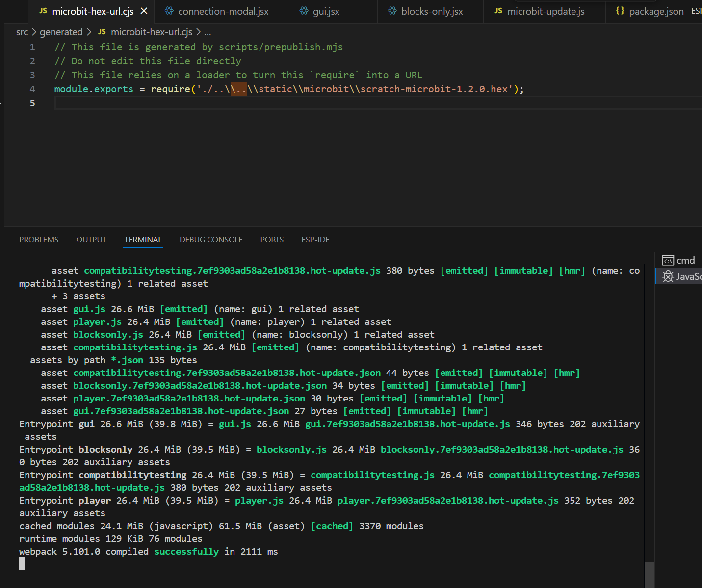Select the JavaScript debug terminal instance
The image size is (702, 588).
(679, 276)
